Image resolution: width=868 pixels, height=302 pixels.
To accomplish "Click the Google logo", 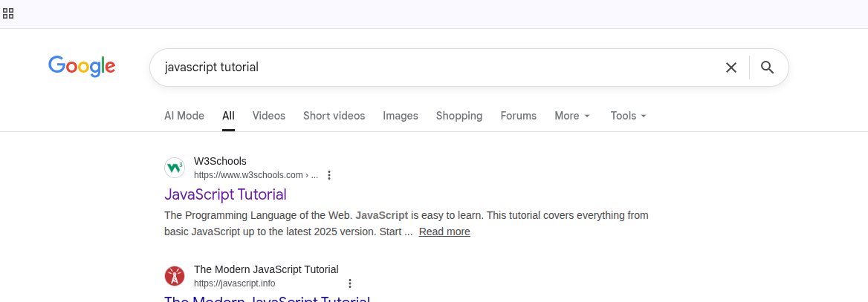I will [x=82, y=67].
